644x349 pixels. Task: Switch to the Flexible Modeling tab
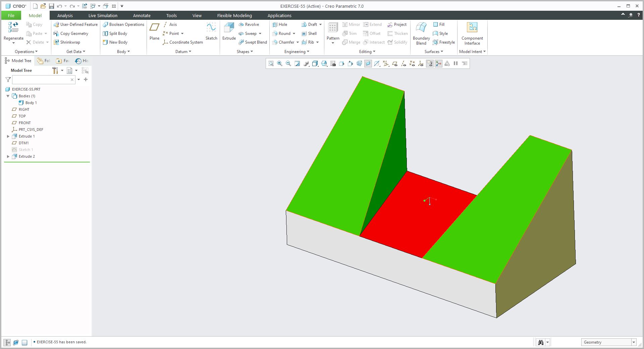[234, 15]
